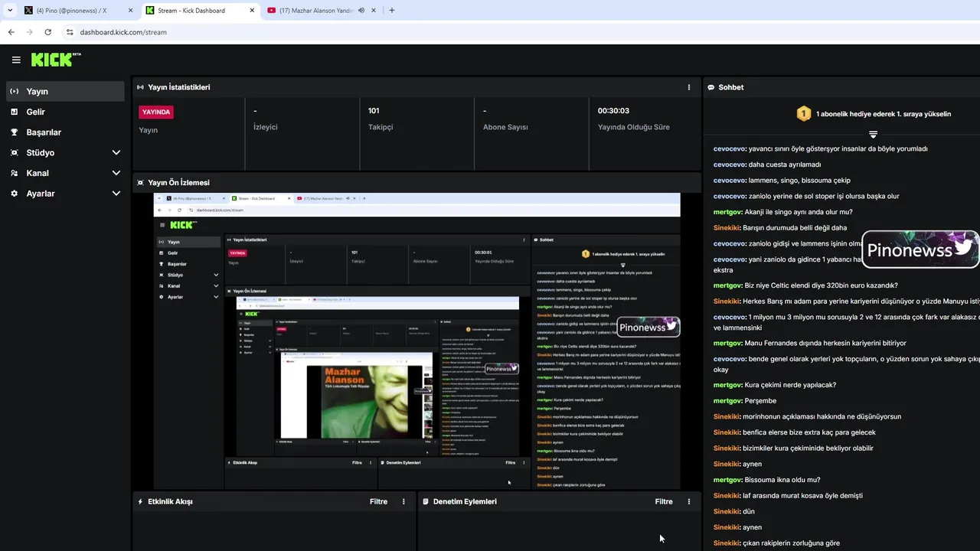
Task: Open the Denetim Eylemleri Filtre
Action: tap(664, 501)
